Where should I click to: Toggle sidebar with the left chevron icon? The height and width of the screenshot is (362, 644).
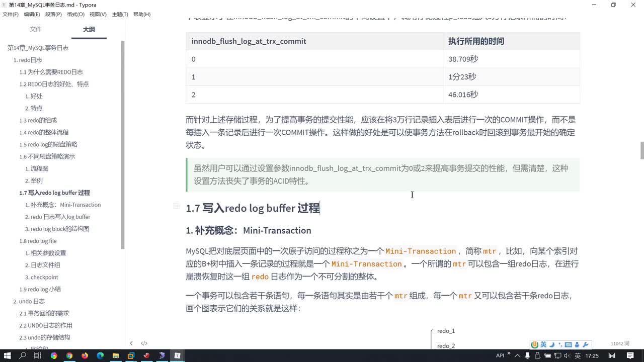pyautogui.click(x=131, y=343)
